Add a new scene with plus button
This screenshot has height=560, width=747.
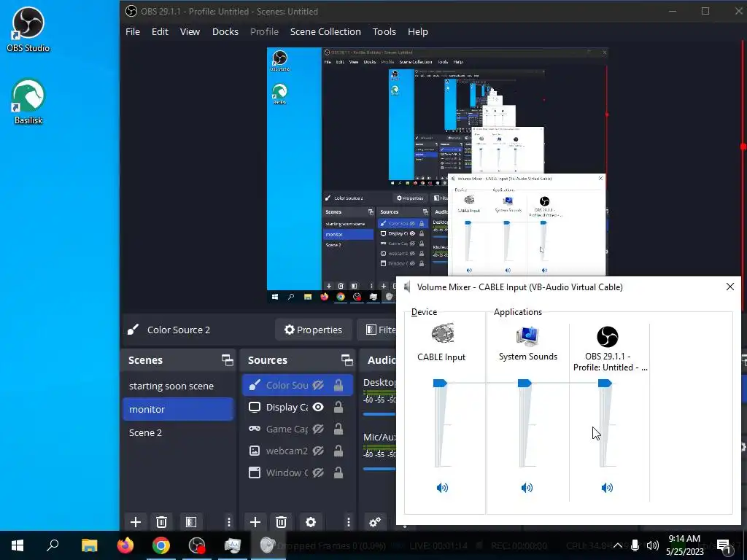click(135, 522)
